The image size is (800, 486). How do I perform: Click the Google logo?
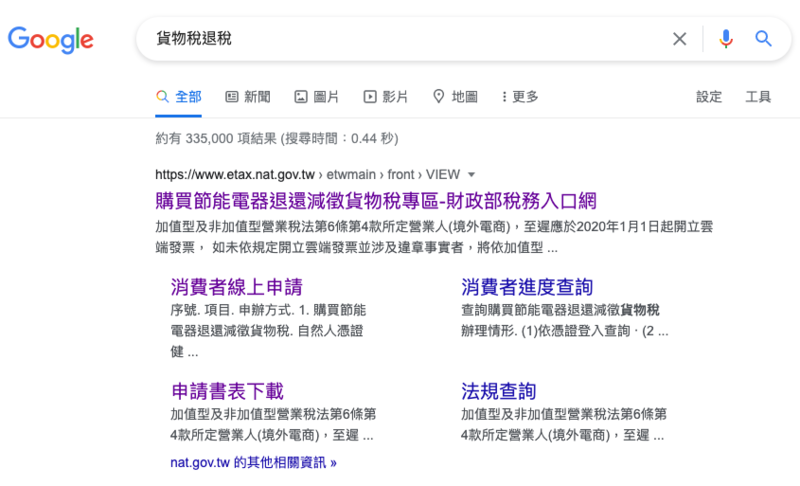[x=50, y=39]
